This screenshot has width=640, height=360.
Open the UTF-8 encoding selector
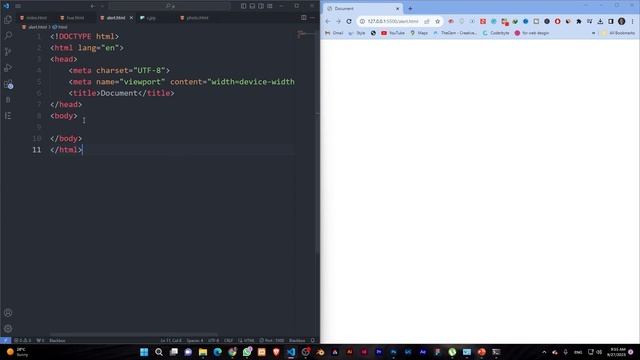[213, 340]
